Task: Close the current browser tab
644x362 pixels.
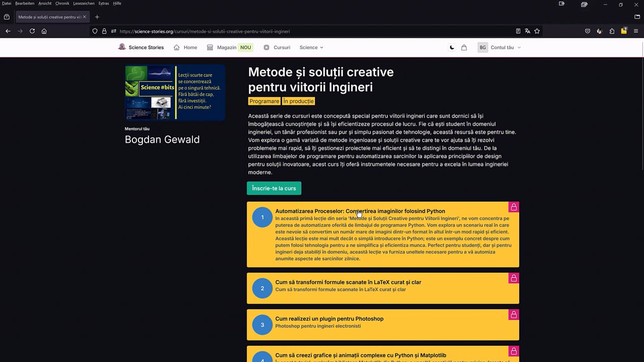Action: point(85,17)
